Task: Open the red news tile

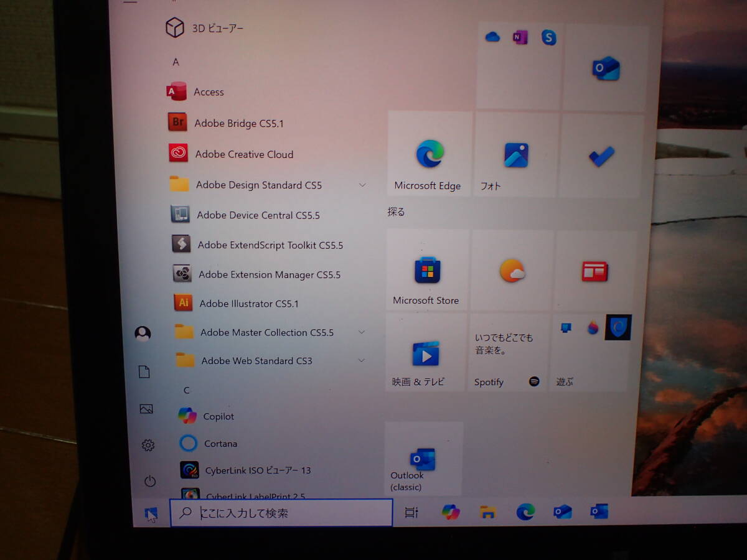Action: [595, 271]
